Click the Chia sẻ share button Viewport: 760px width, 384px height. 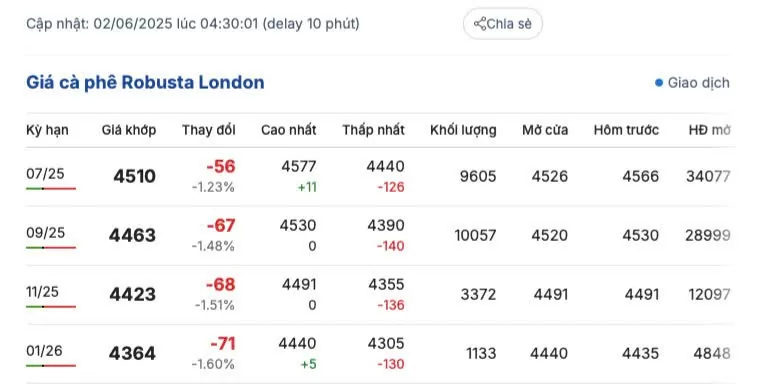coord(503,23)
